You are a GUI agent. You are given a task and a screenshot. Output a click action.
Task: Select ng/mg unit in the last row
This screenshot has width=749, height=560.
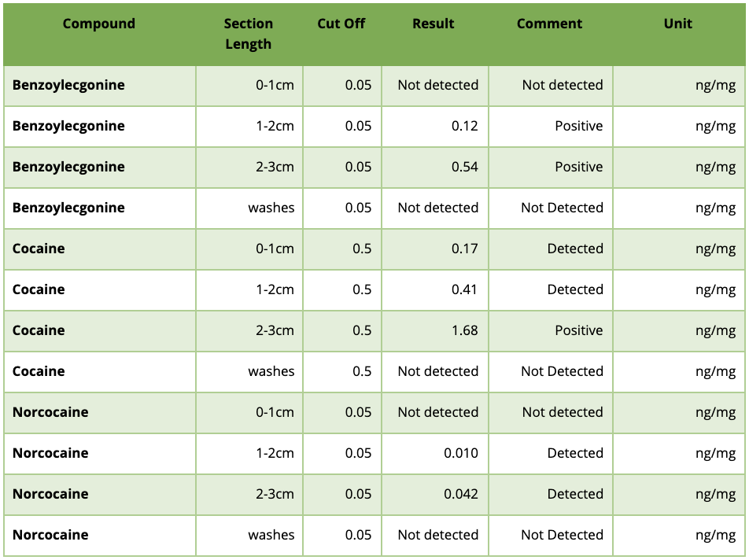tap(716, 535)
